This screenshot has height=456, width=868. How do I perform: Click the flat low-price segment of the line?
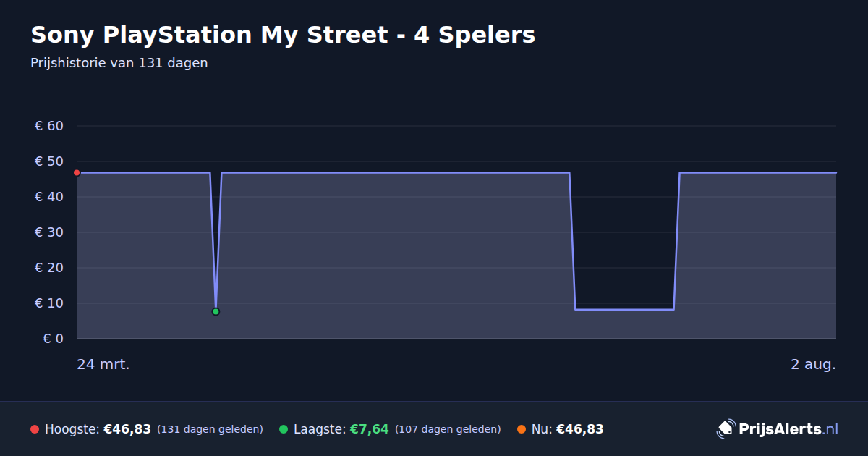(x=624, y=310)
